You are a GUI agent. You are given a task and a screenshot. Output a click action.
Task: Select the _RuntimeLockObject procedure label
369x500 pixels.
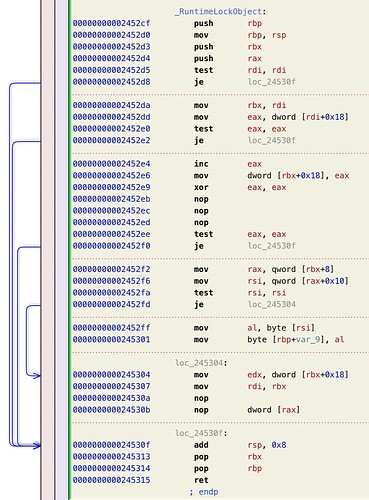point(221,12)
